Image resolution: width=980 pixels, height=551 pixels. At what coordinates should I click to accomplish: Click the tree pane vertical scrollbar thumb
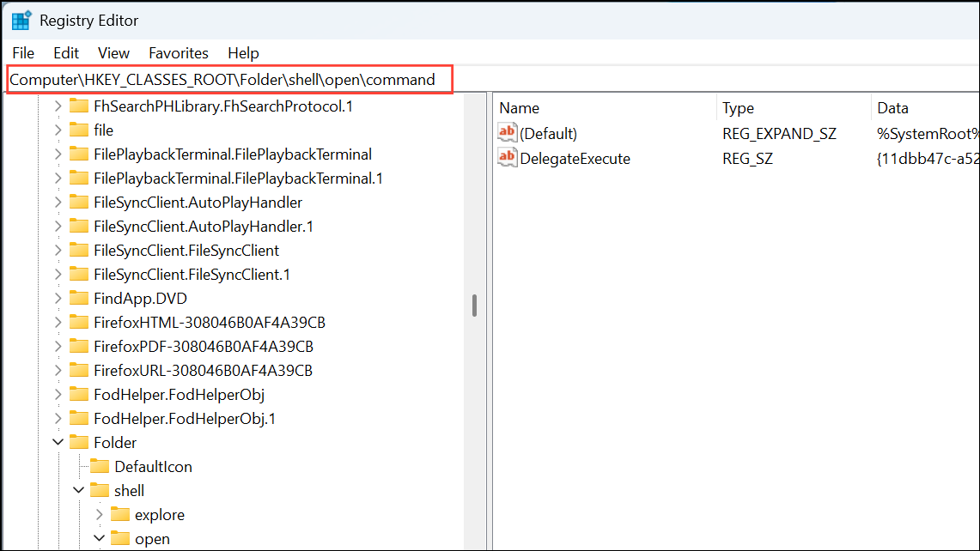point(474,306)
